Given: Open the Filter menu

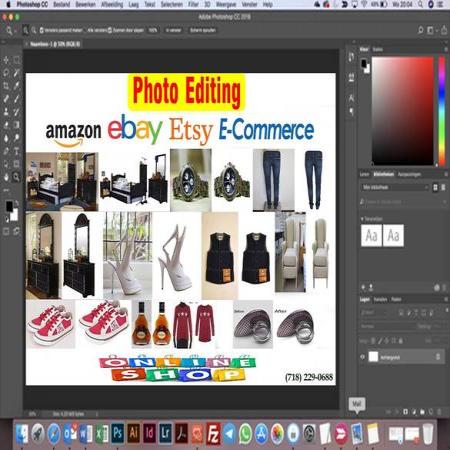Looking at the screenshot, I should (x=193, y=4).
